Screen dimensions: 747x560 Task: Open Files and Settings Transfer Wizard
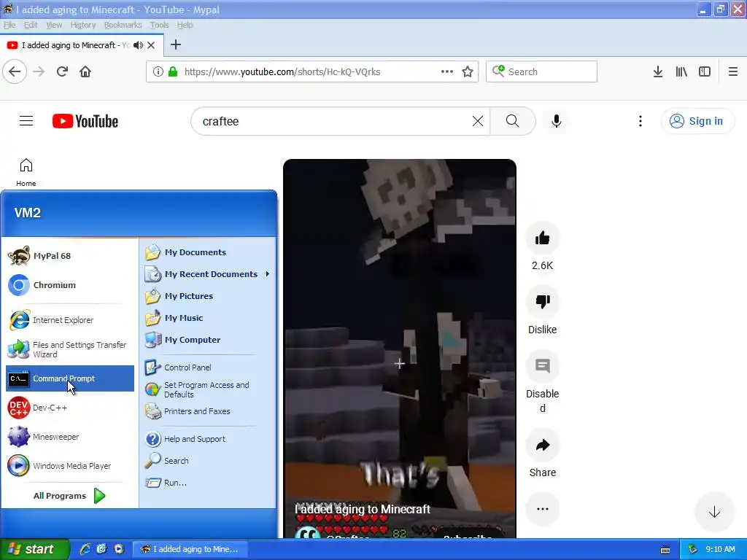click(x=70, y=349)
